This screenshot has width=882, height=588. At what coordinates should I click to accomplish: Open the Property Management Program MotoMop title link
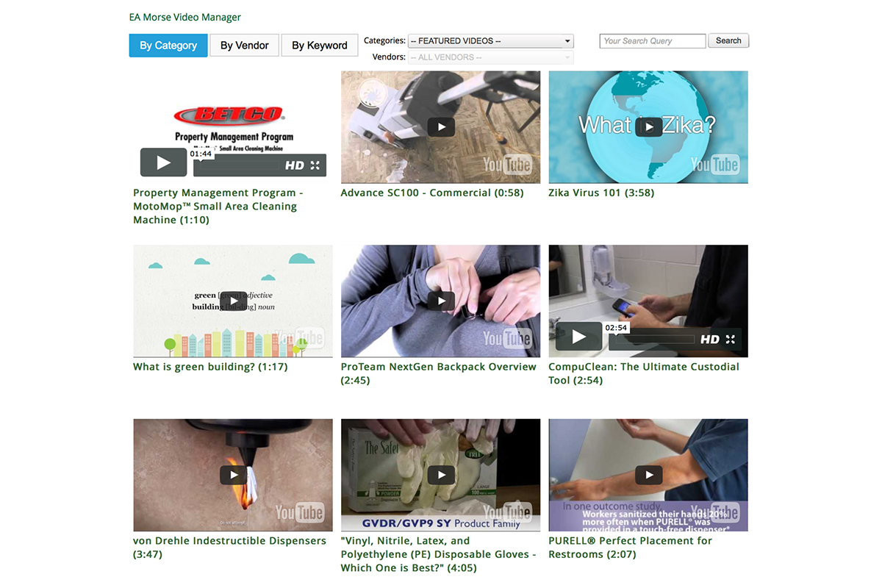(x=218, y=207)
